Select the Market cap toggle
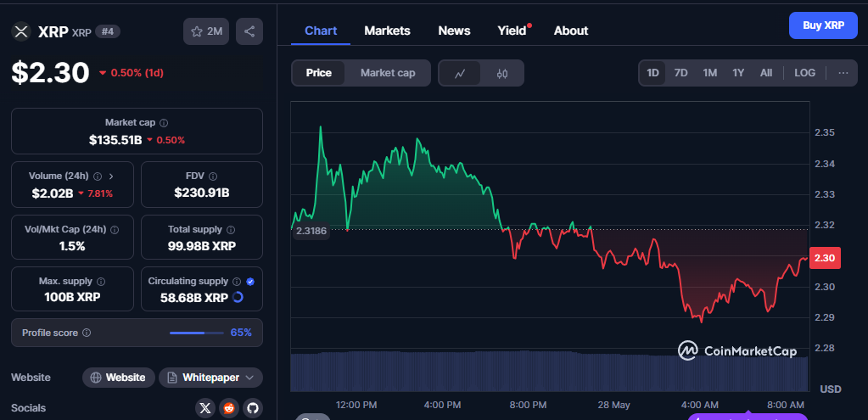868x420 pixels. [x=388, y=73]
